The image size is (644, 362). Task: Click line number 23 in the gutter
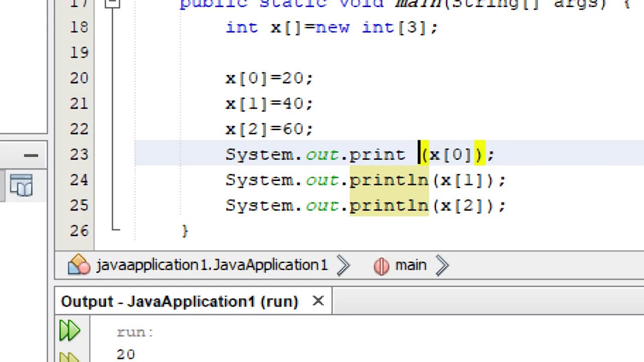(79, 154)
